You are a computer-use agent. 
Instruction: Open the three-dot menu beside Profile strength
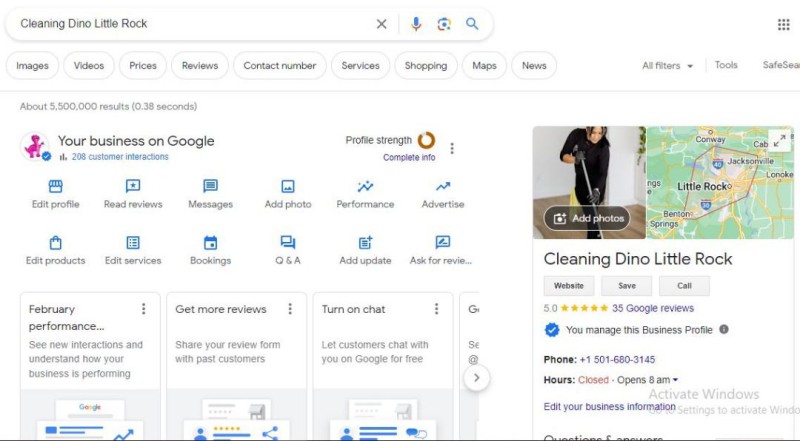point(452,148)
